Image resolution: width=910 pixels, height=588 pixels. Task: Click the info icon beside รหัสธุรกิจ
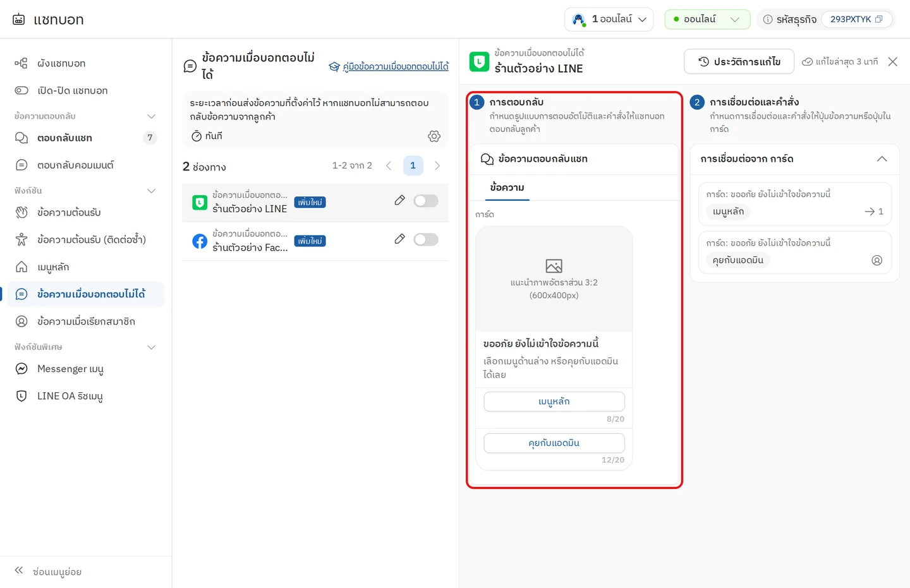(768, 20)
